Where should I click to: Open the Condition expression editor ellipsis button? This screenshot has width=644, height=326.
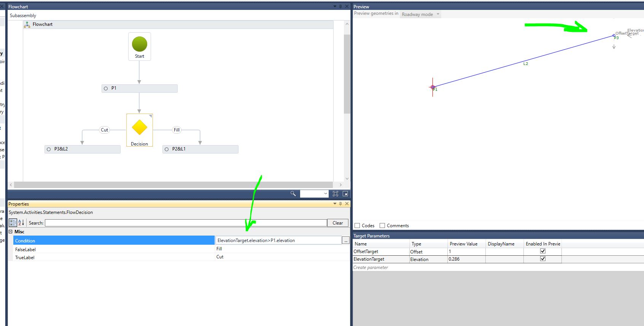click(345, 241)
